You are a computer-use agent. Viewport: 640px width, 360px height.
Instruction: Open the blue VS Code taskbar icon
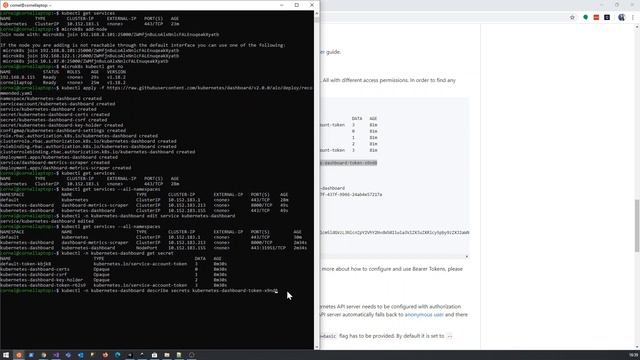tap(80, 355)
